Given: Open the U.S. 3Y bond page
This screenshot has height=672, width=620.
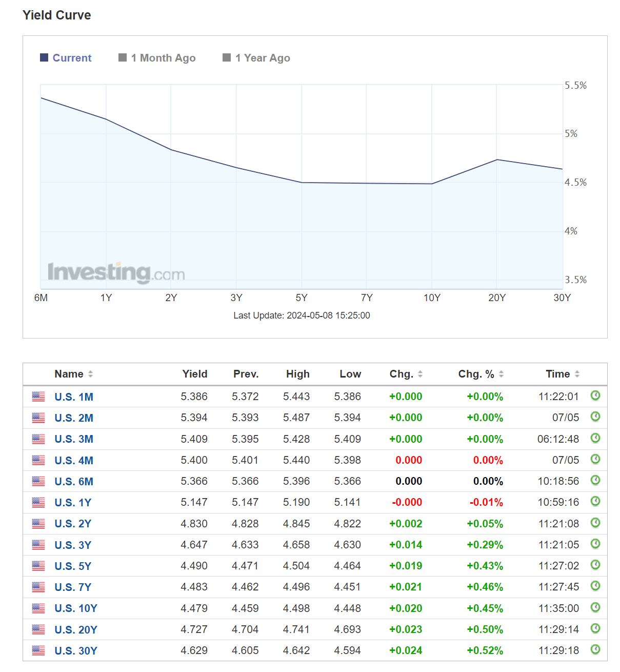Looking at the screenshot, I should click(x=73, y=544).
